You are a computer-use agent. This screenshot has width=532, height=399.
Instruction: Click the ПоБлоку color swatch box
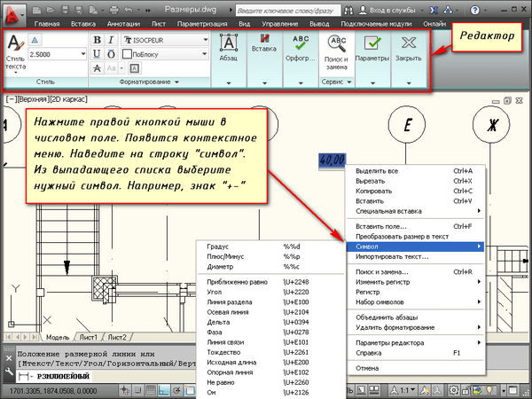pos(127,54)
